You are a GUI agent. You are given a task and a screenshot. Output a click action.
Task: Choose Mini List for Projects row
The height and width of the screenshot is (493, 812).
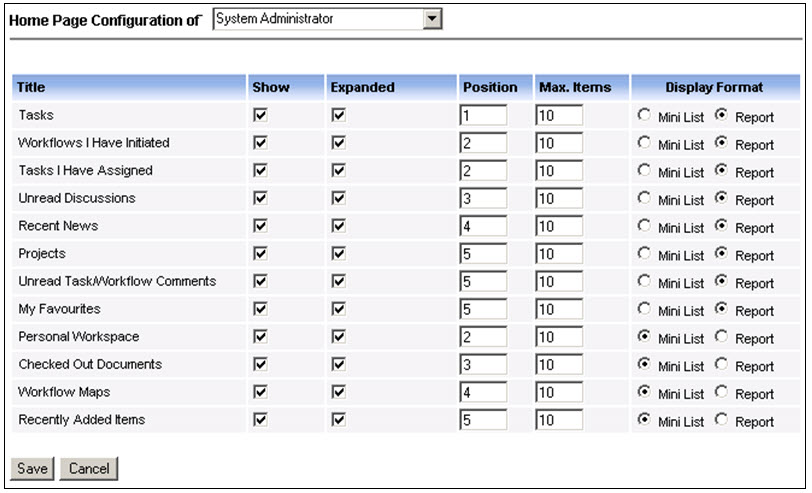[644, 253]
